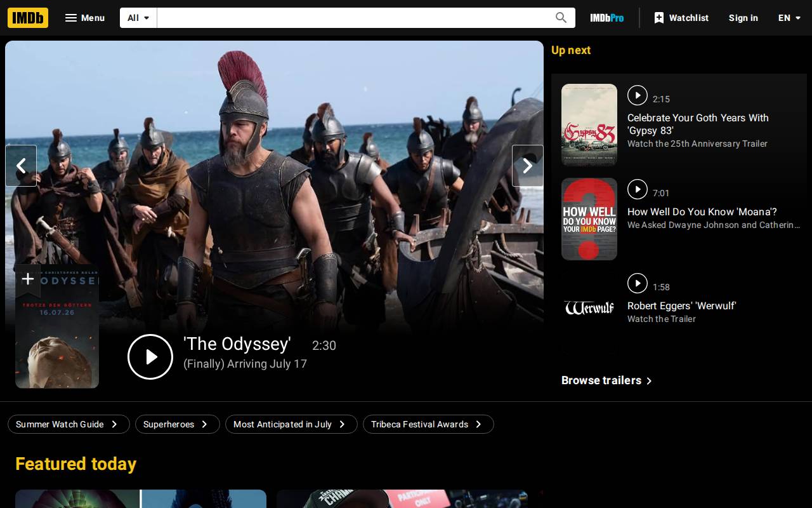
Task: Click '(Finally) Arriving July 17' subtitle
Action: point(245,364)
